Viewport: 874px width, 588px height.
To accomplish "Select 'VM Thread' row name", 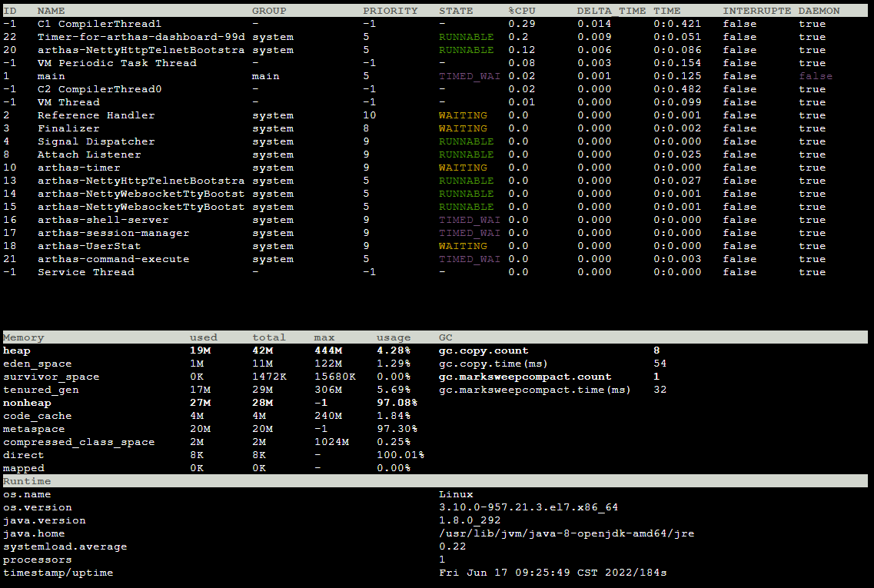I will coord(68,102).
